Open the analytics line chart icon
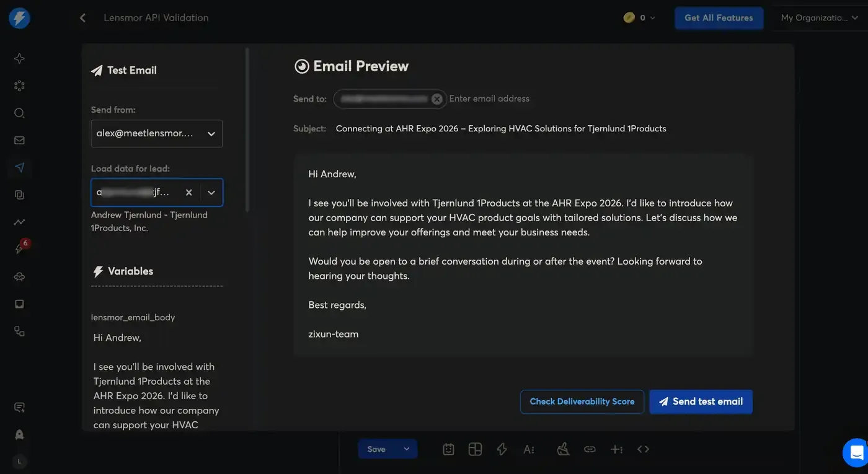This screenshot has height=474, width=868. [19, 222]
